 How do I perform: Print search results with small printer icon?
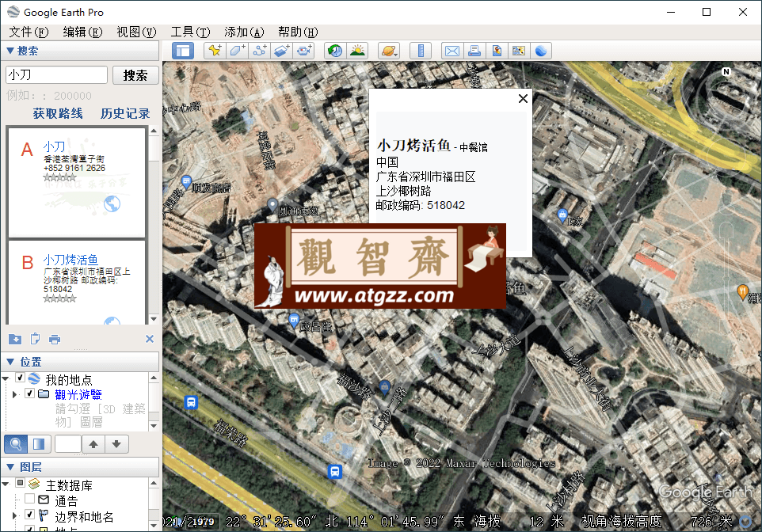point(55,339)
